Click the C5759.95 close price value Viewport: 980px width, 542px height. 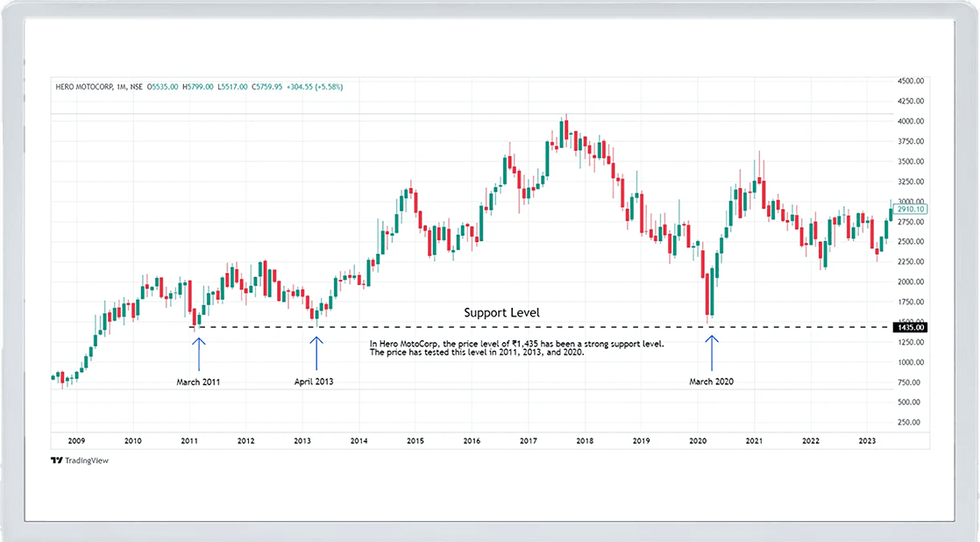(x=270, y=87)
